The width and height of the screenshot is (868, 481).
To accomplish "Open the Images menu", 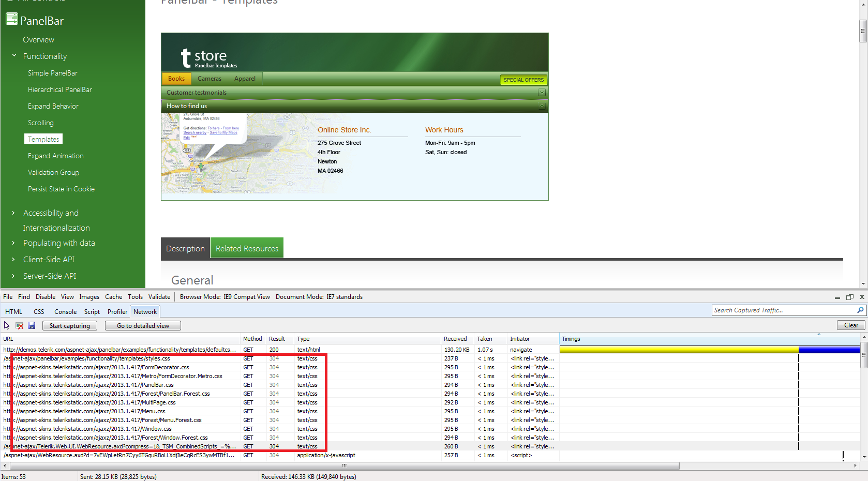I will [x=89, y=297].
